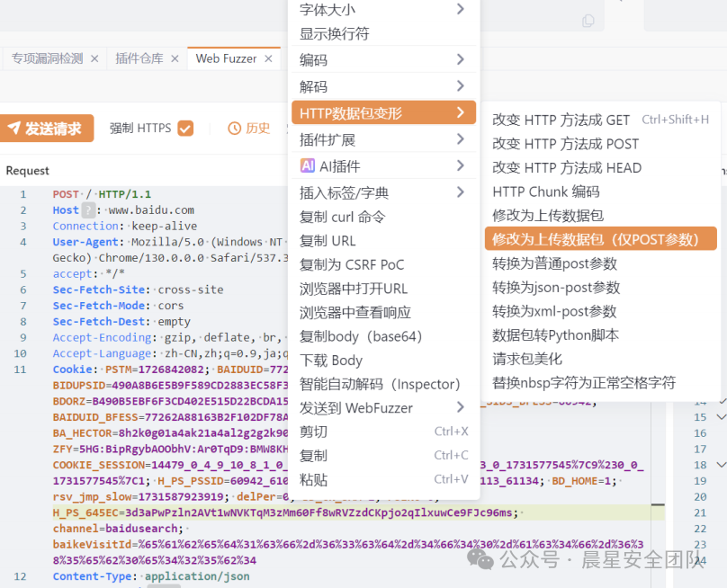Collapse the fold arrow at line 18
This screenshot has height=588, width=727.
pyautogui.click(x=721, y=465)
